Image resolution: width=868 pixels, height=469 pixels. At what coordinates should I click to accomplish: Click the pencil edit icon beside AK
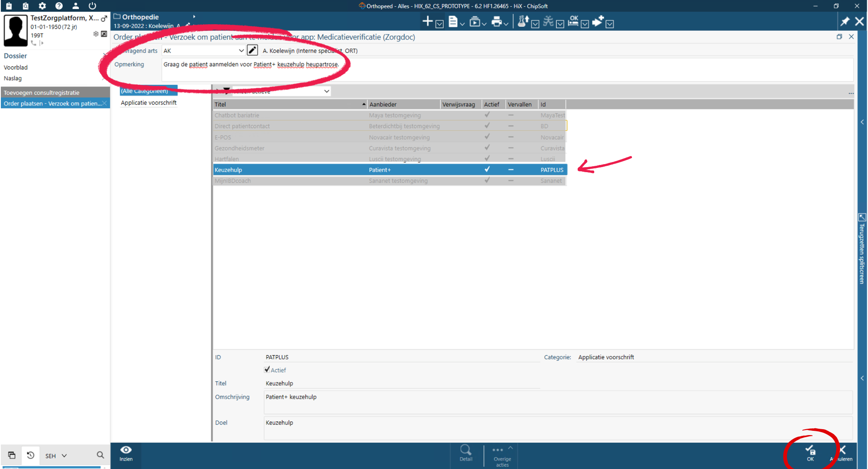[x=252, y=50]
